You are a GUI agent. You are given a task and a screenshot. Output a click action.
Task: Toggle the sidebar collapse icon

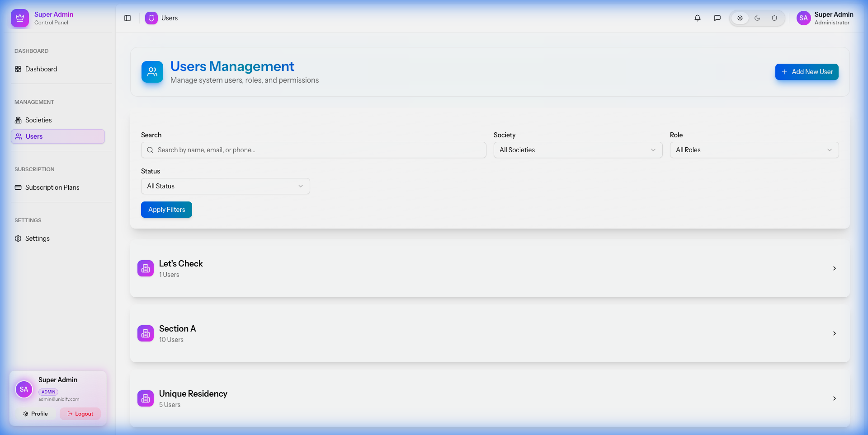(x=127, y=18)
